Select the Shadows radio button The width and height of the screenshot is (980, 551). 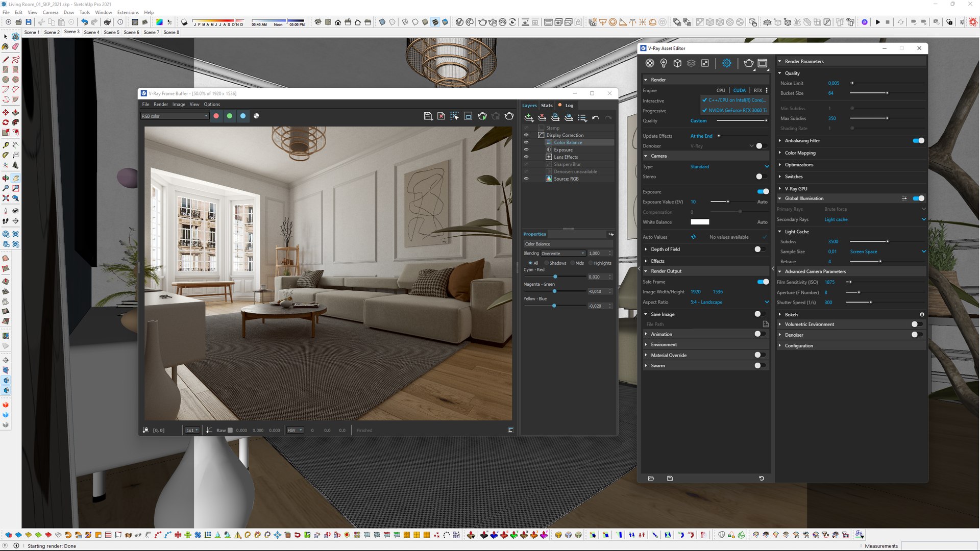pyautogui.click(x=547, y=263)
